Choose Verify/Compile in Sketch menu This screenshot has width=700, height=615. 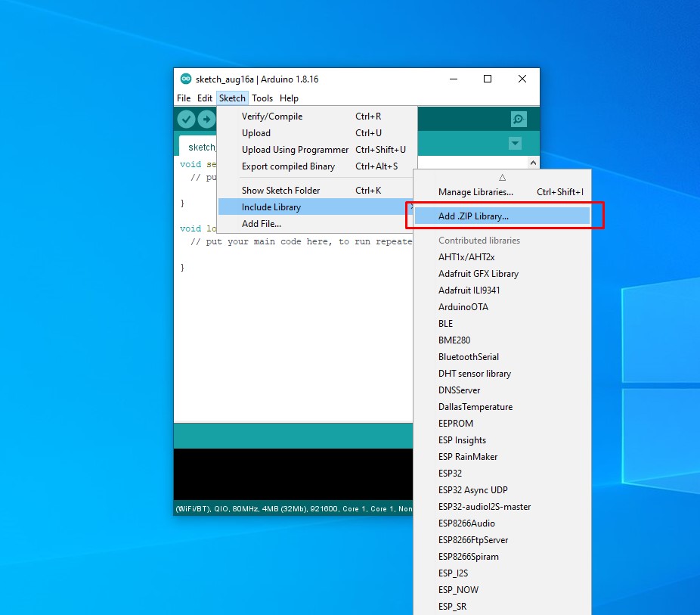tap(272, 116)
